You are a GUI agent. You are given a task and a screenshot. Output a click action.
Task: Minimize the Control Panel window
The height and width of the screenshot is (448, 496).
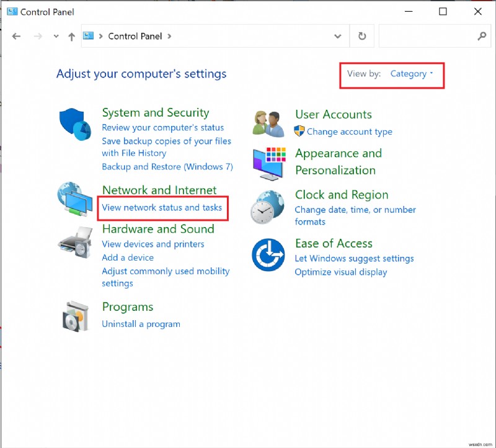pos(409,12)
